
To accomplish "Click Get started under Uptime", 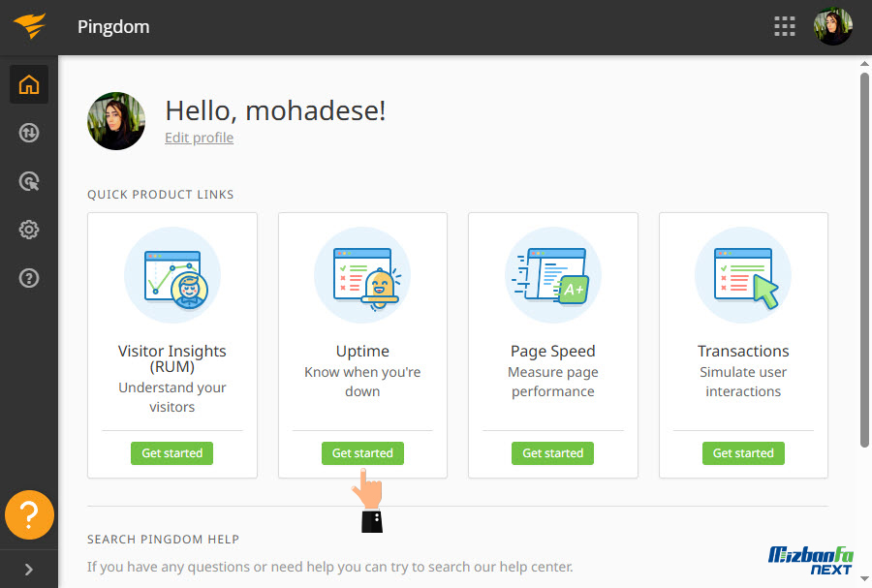I will point(362,453).
